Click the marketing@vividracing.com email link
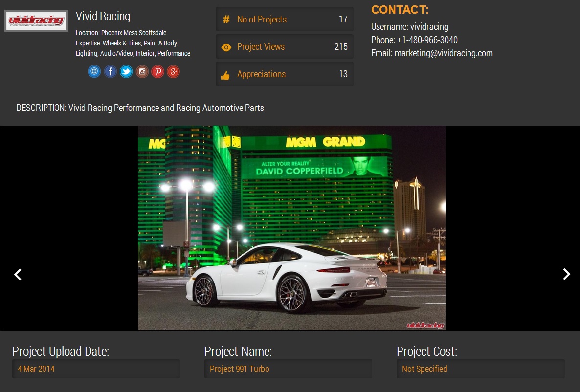The width and height of the screenshot is (580, 392). click(x=444, y=53)
